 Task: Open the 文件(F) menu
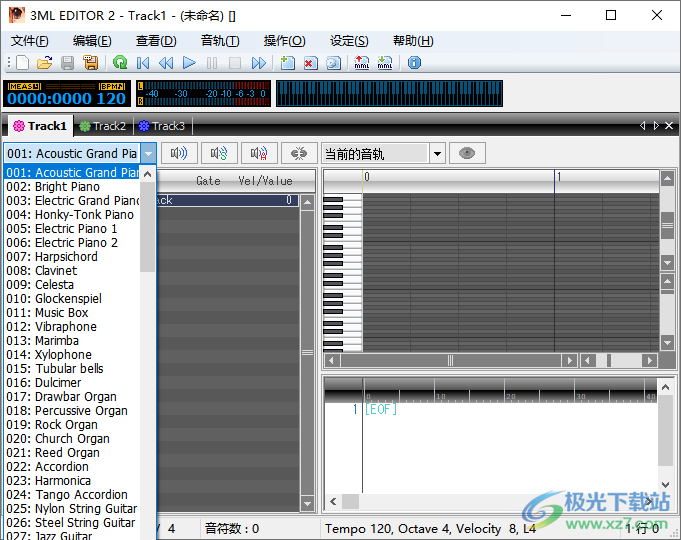pyautogui.click(x=30, y=41)
